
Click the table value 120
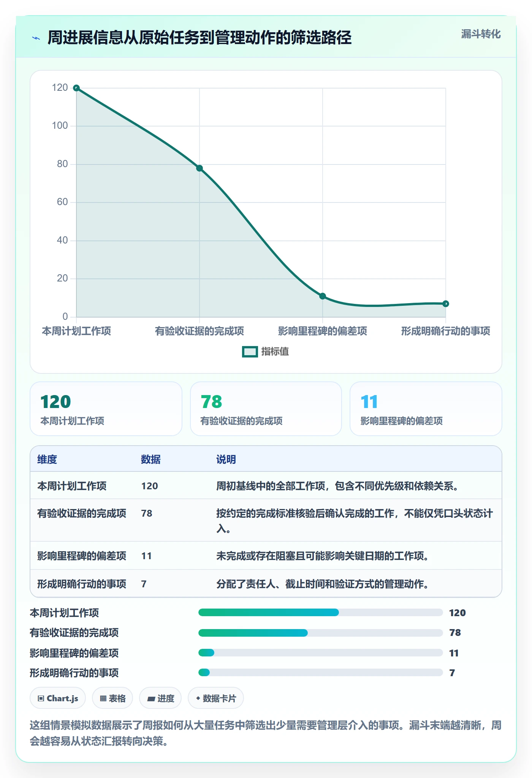coord(150,486)
